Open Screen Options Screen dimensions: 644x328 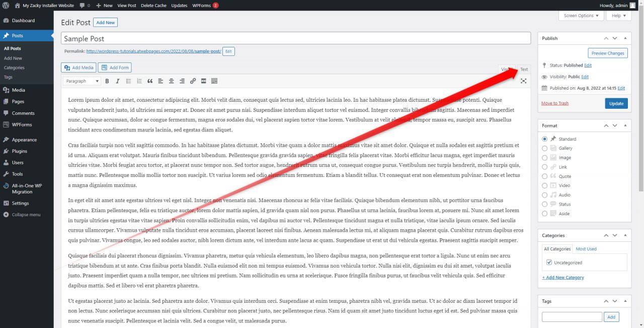point(581,16)
